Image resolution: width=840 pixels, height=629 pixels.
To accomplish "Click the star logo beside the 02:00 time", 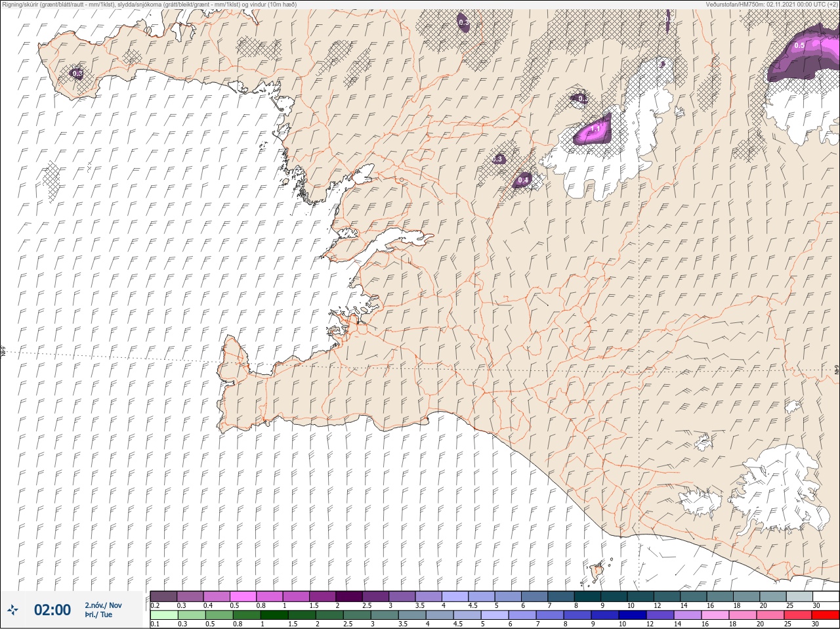I will click(x=12, y=610).
